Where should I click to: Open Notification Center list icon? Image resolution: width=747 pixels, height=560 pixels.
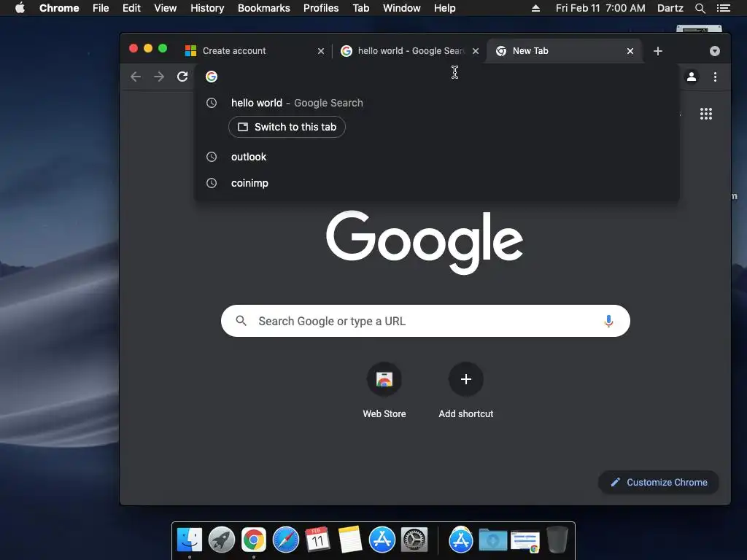724,8
